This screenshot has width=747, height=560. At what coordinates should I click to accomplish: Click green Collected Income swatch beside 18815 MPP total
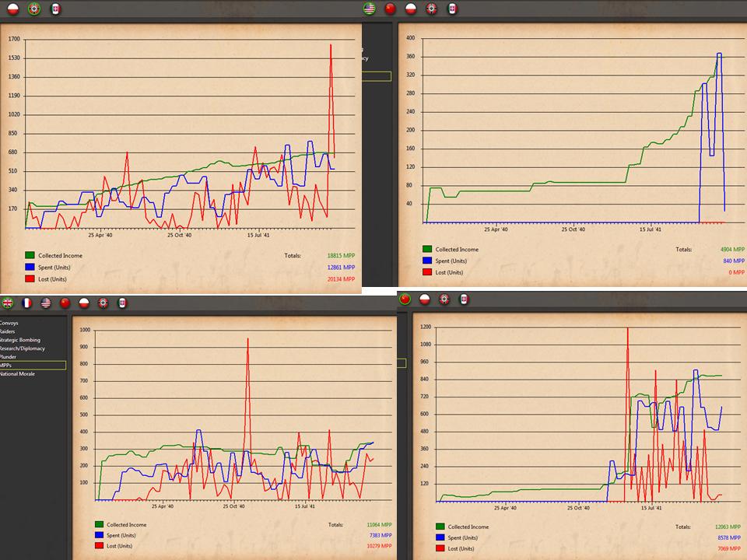pos(30,255)
